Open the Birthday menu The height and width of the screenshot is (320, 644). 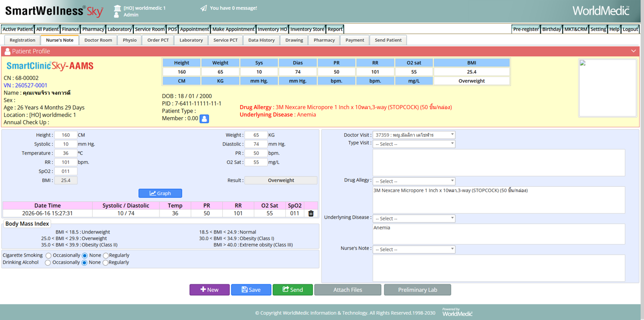(551, 29)
